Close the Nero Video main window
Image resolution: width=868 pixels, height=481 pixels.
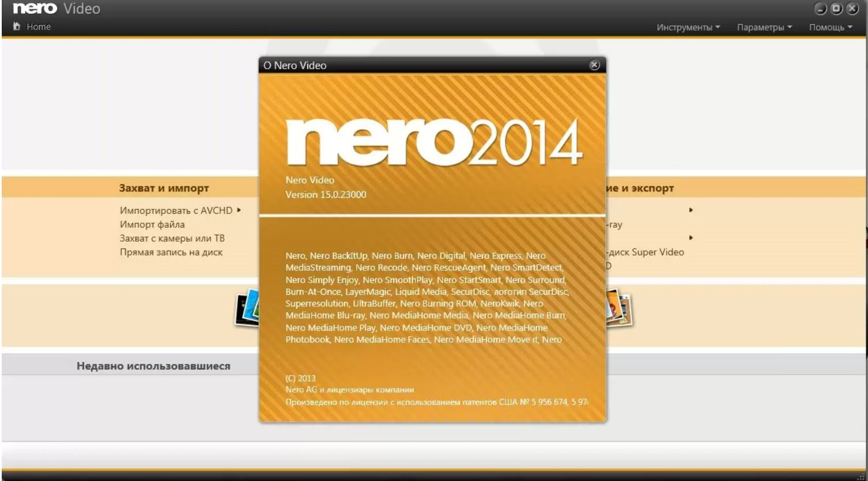pos(852,9)
